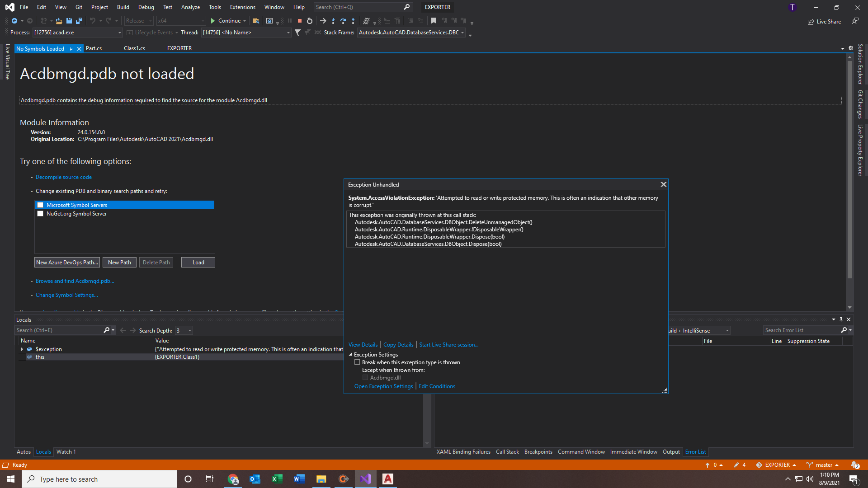The image size is (868, 488).
Task: Click the Locals search input field
Action: coord(59,330)
